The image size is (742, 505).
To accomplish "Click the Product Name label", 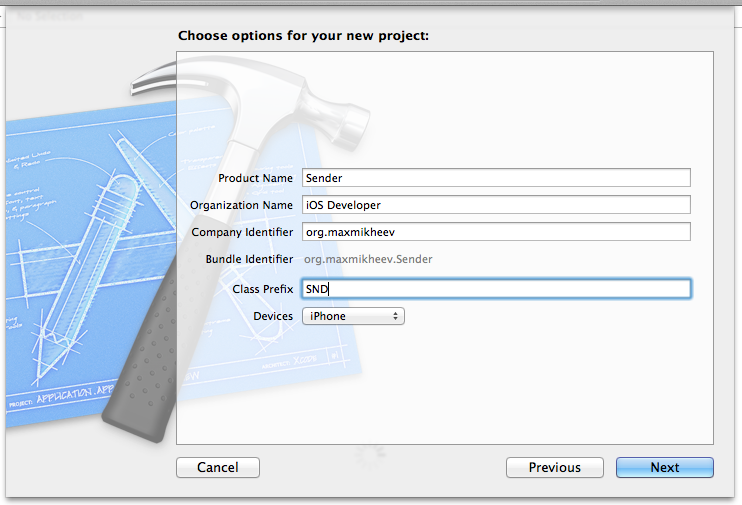I will tap(255, 178).
